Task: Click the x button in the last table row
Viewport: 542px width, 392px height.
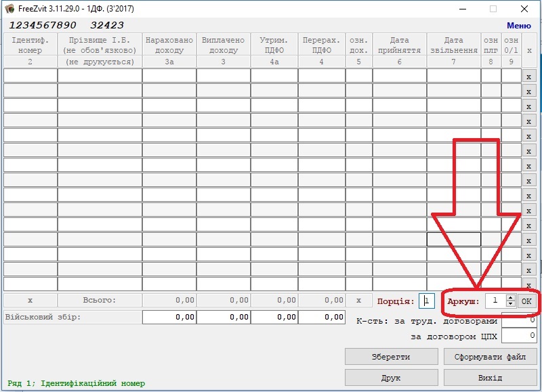Action: click(x=529, y=284)
